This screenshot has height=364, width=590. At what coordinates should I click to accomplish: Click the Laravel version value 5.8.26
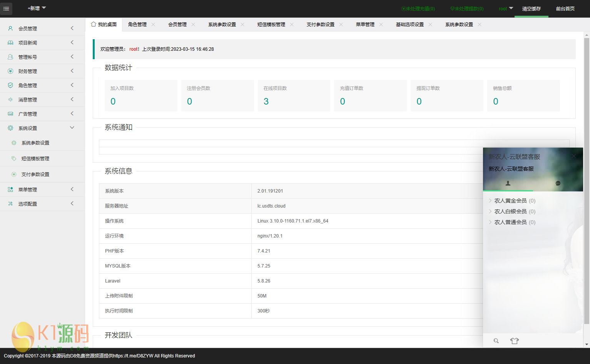(x=264, y=281)
